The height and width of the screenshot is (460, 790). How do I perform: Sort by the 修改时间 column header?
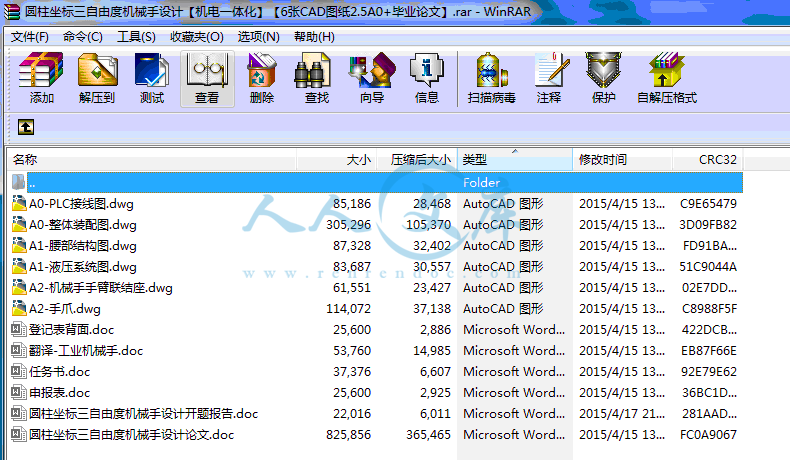[x=620, y=160]
